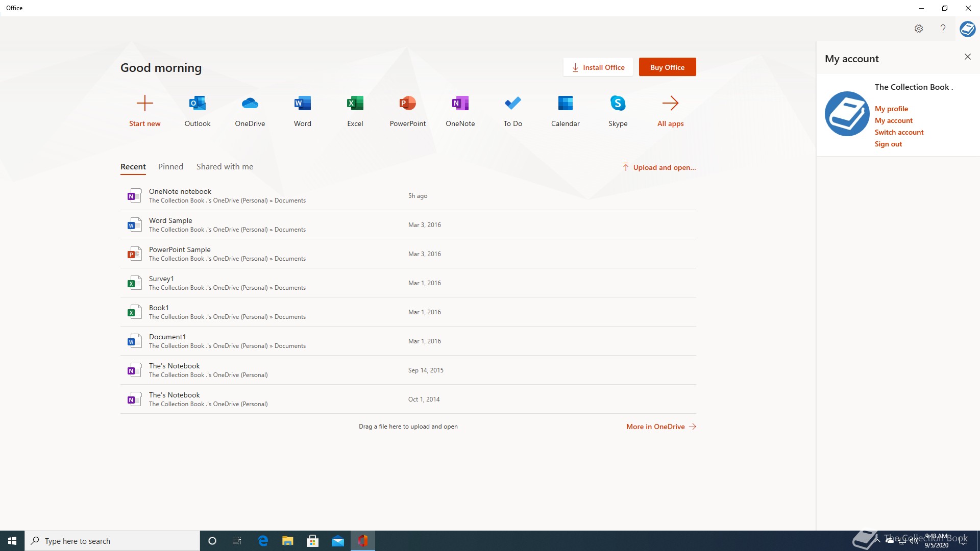Launch OneDrive from the app row
980x551 pixels.
250,104
